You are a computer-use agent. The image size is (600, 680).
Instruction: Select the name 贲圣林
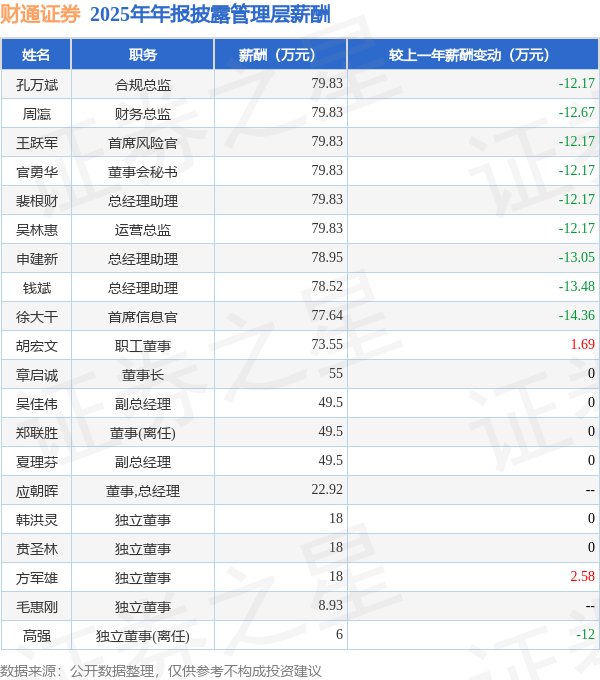37,549
